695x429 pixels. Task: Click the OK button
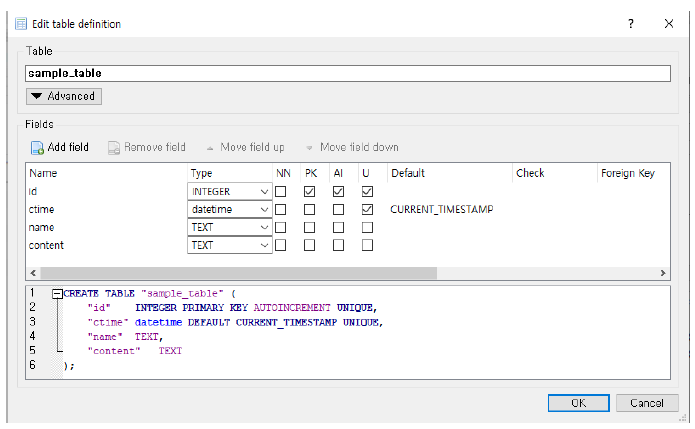click(x=578, y=403)
